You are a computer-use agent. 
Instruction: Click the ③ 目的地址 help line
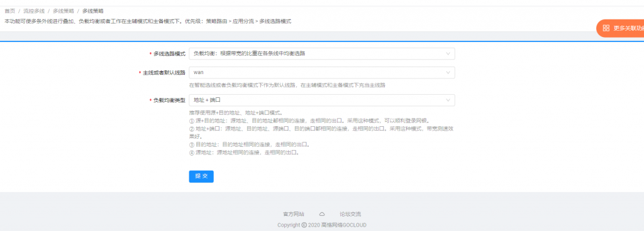point(249,144)
